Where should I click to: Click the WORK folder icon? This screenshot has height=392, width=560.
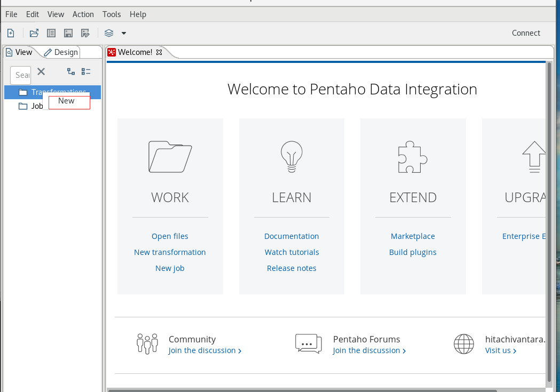(170, 157)
